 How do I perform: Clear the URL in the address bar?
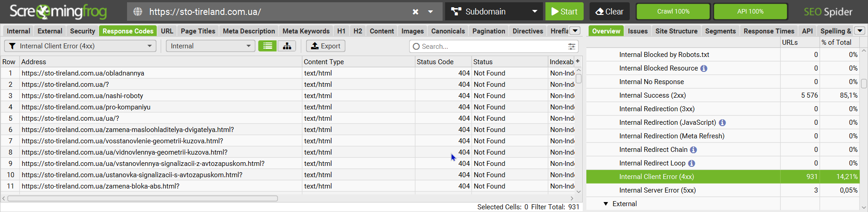(x=415, y=12)
